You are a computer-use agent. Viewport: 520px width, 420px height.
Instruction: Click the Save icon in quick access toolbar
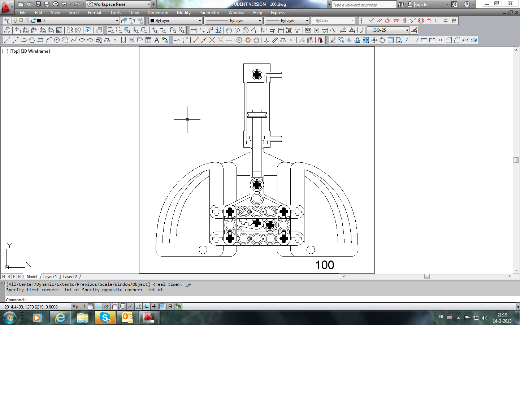(38, 4)
